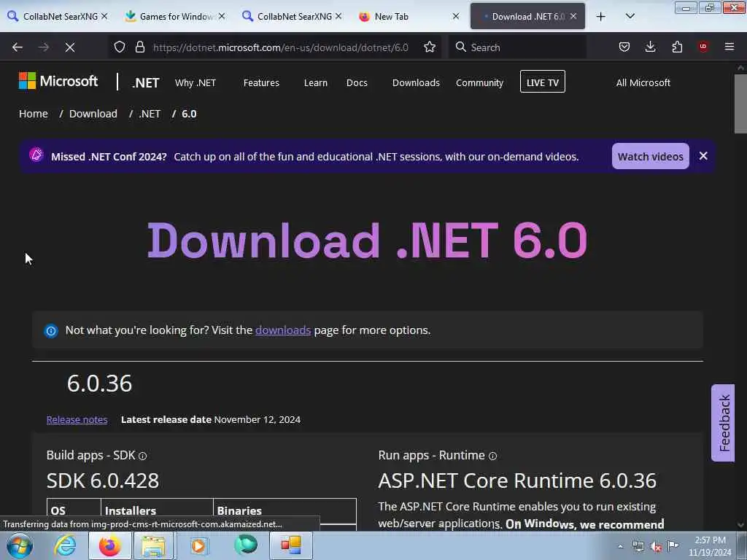Click the Firefox taskbar icon
The image size is (747, 560).
pos(109,546)
